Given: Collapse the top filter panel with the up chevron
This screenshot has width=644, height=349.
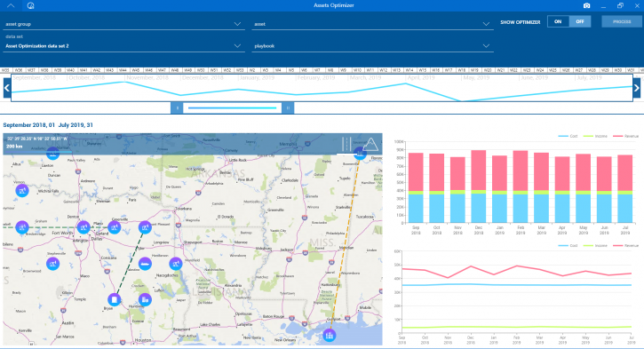Looking at the screenshot, I should pos(11,5).
